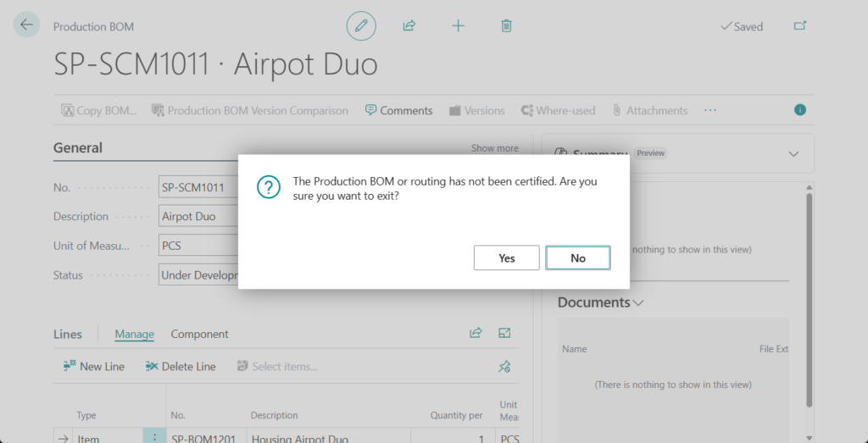The width and height of the screenshot is (868, 443).
Task: Click No to stay on page
Action: (577, 258)
